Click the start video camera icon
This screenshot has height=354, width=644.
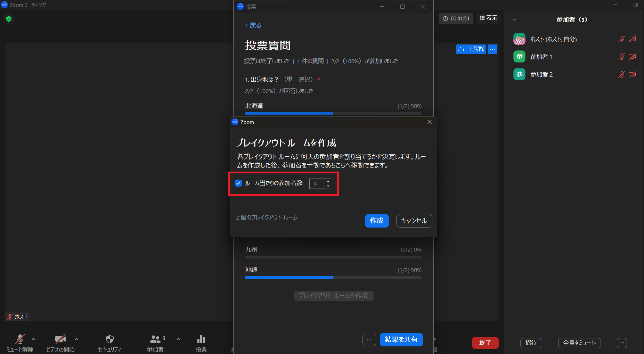point(60,339)
